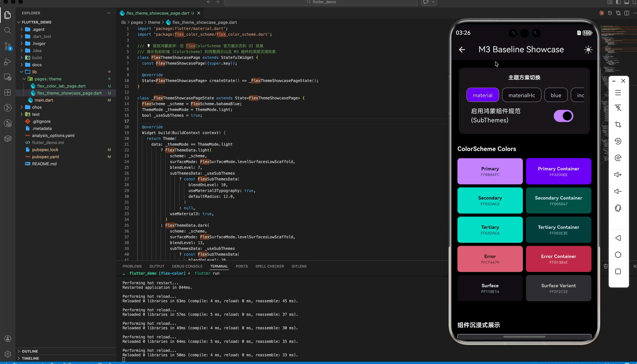637x364 pixels.
Task: Click the Primary Container color swatch
Action: pyautogui.click(x=558, y=171)
